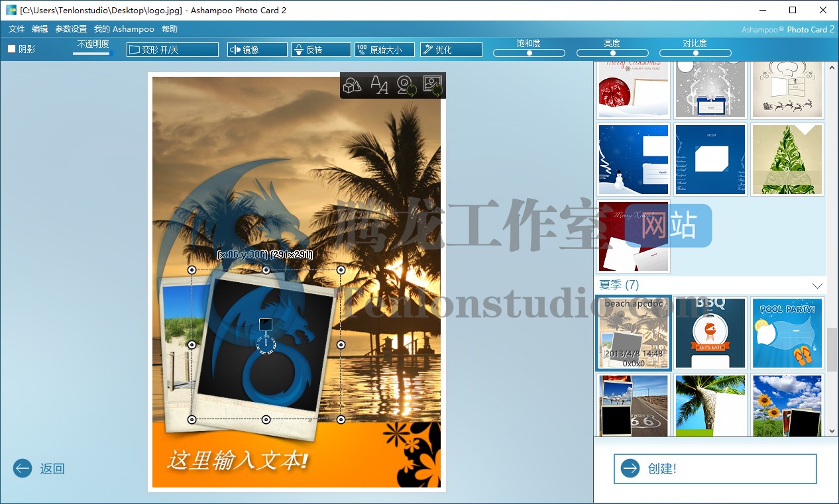Select the shapes tool on the floating toolbar

point(352,85)
